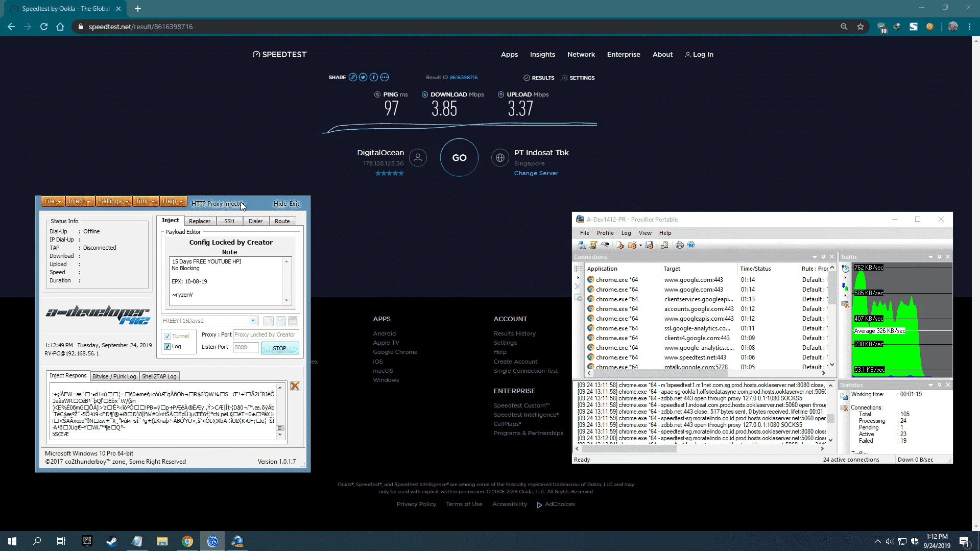Select www.speedtest.net:443 connection row

pos(707,357)
